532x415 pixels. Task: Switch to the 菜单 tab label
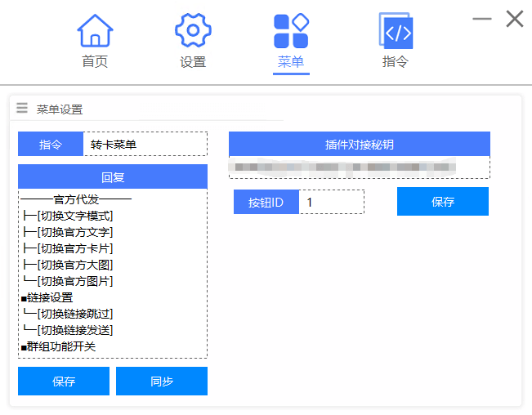click(291, 62)
